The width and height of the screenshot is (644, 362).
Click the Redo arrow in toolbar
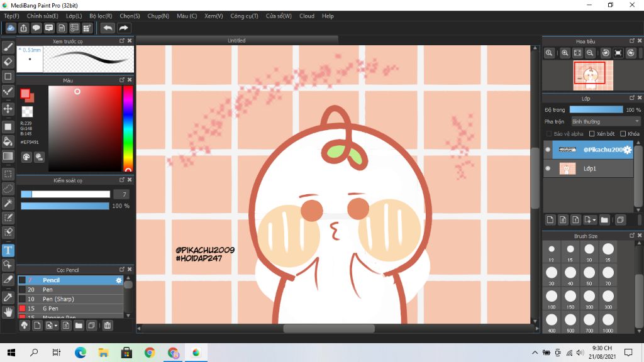[x=123, y=28]
